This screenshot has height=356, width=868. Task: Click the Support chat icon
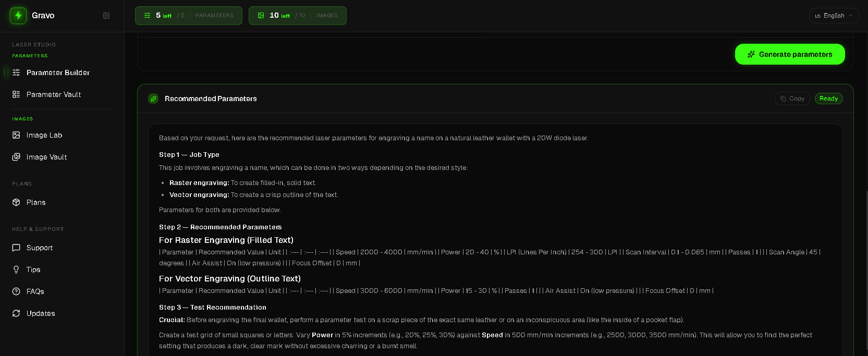click(x=16, y=248)
